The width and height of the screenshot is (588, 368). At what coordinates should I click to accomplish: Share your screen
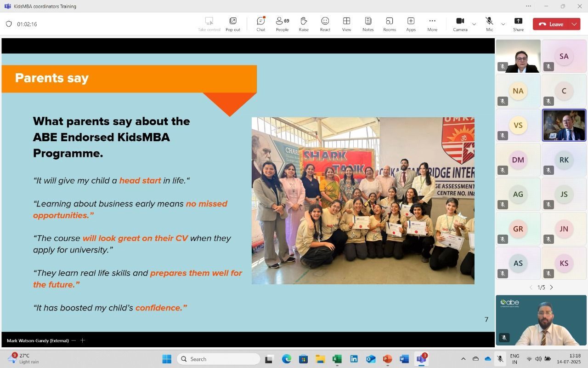point(518,24)
